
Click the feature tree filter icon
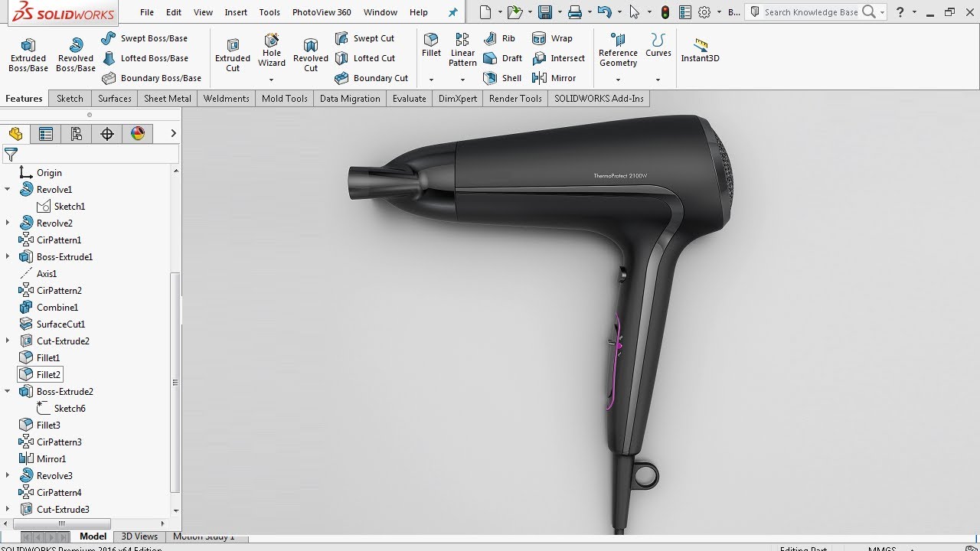tap(11, 155)
